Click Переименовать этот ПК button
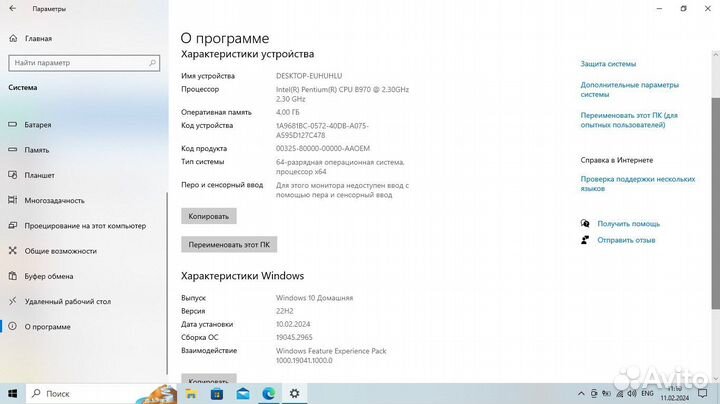The height and width of the screenshot is (404, 720). coord(229,245)
